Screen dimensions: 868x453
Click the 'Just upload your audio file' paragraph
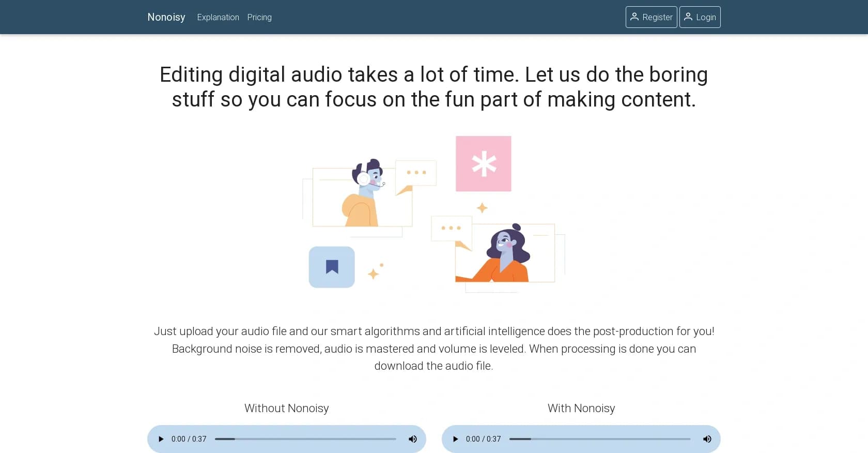tap(434, 349)
